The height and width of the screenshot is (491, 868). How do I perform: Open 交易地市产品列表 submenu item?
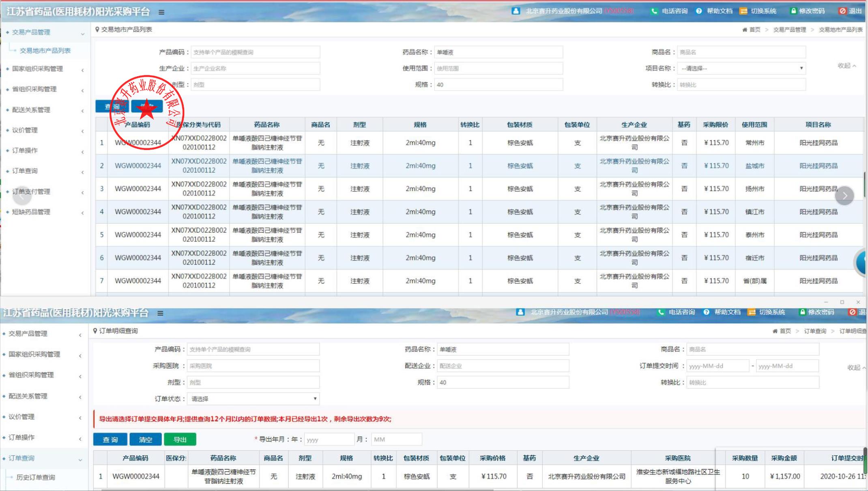pos(45,51)
